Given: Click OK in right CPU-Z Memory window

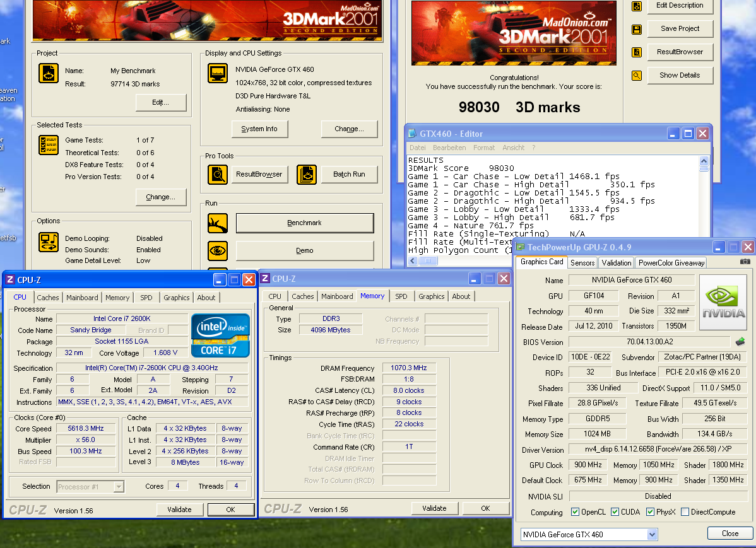Looking at the screenshot, I should click(485, 508).
